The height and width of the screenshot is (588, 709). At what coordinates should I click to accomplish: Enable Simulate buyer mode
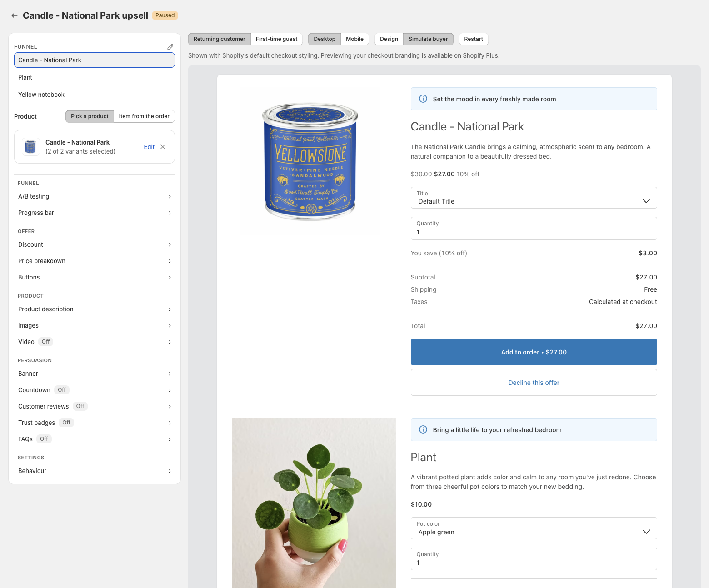tap(428, 39)
